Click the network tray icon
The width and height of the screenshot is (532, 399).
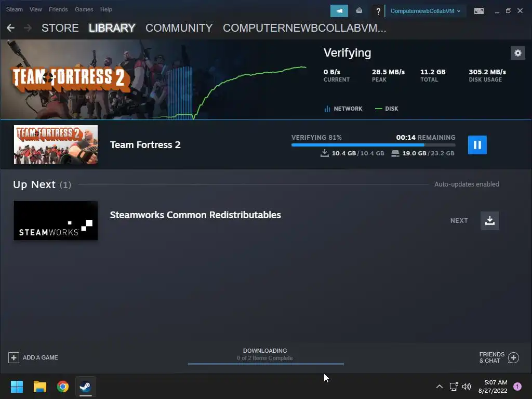454,387
